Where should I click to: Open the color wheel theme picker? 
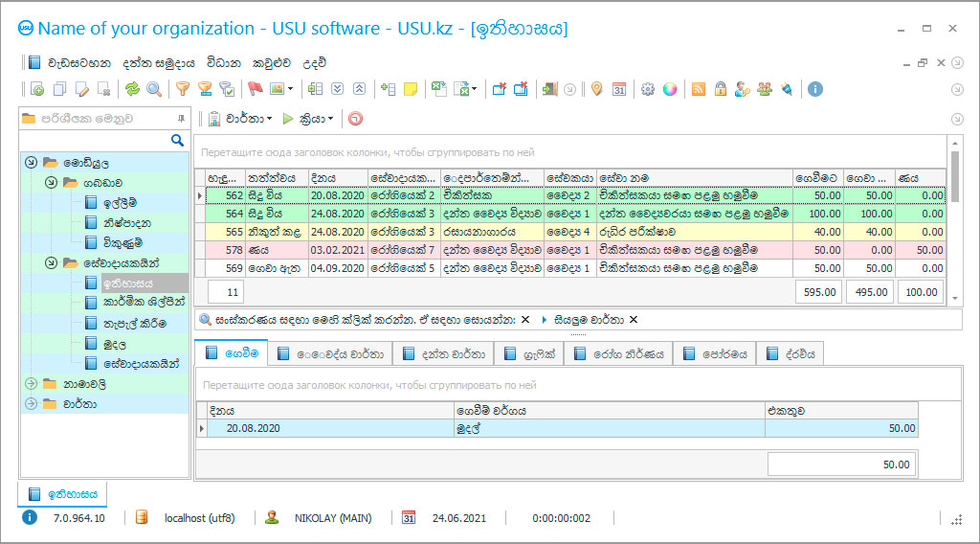[x=670, y=89]
